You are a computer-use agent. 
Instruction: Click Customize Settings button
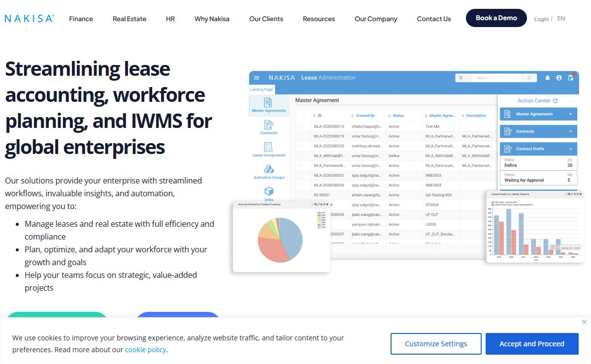pos(436,344)
